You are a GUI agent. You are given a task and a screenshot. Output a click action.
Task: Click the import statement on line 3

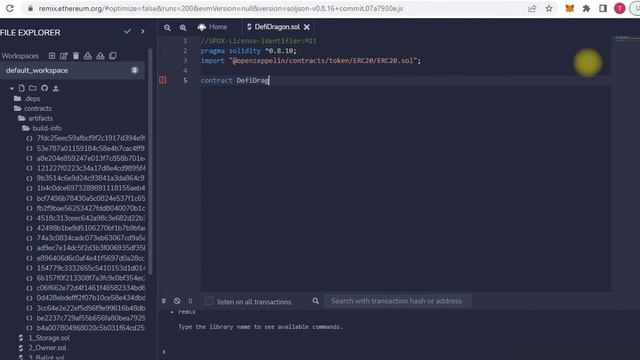310,60
